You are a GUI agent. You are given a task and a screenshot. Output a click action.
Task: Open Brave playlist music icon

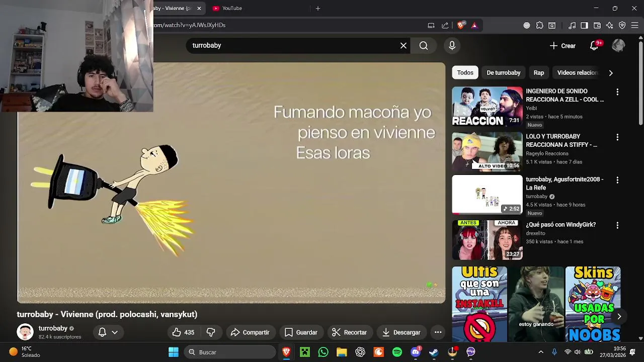(572, 26)
